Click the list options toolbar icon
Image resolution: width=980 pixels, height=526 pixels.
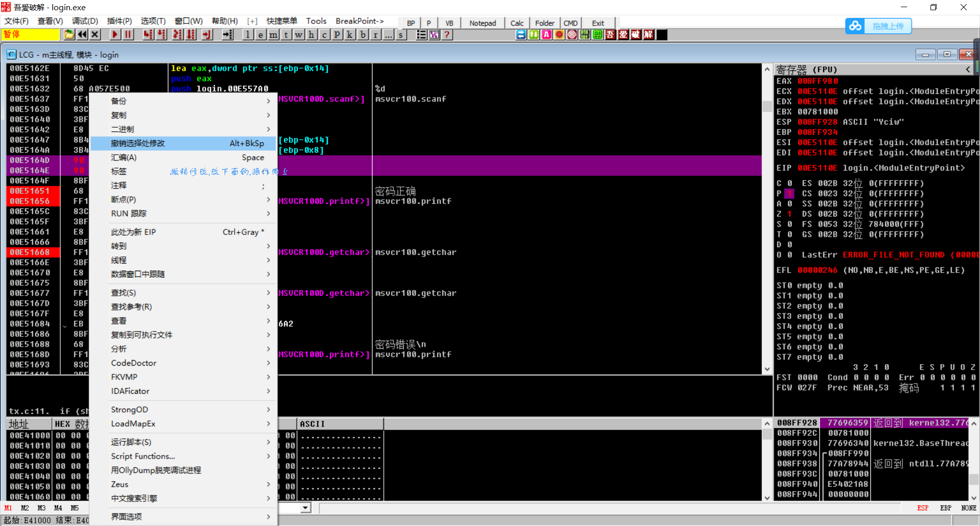coord(421,34)
